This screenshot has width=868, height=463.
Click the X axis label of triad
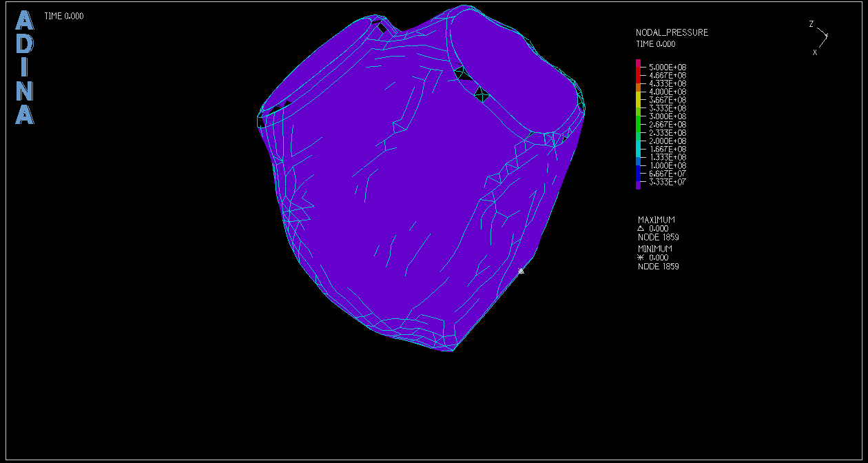point(815,52)
